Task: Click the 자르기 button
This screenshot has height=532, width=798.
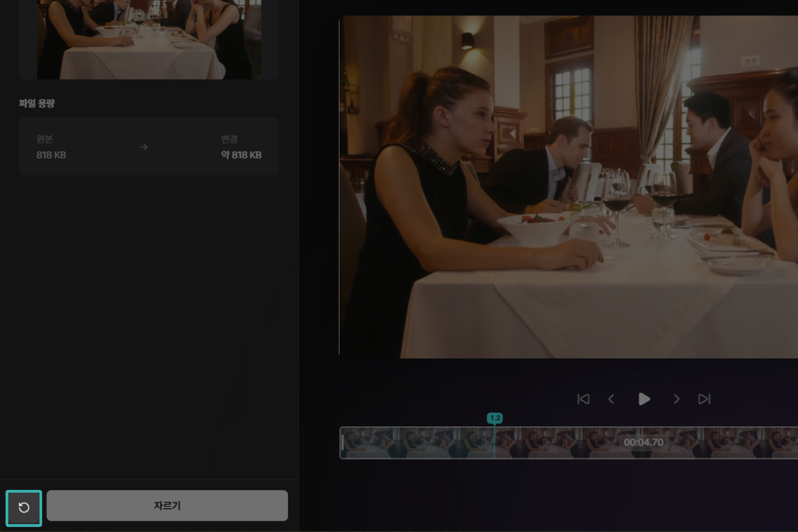Action: (x=167, y=505)
